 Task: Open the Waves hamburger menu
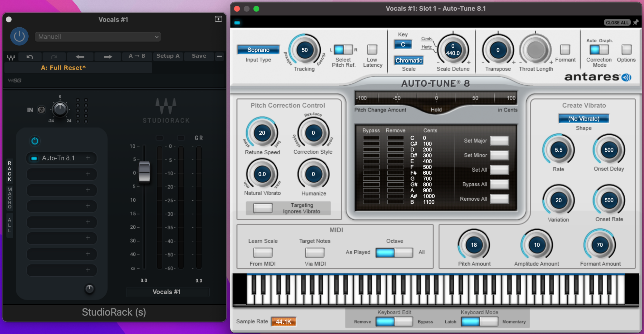pyautogui.click(x=219, y=57)
